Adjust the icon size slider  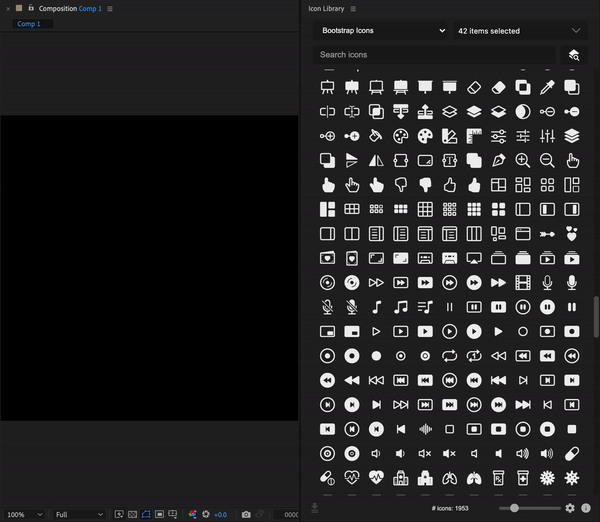coord(514,508)
